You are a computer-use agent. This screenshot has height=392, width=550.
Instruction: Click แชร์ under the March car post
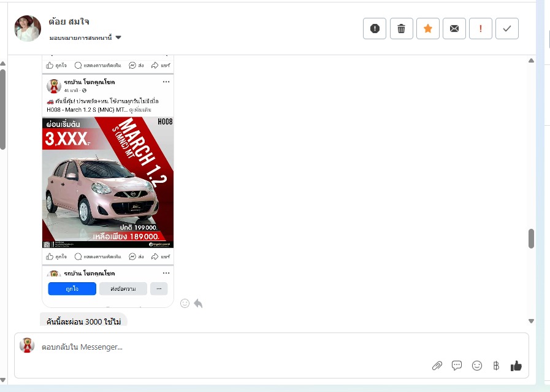click(x=161, y=256)
